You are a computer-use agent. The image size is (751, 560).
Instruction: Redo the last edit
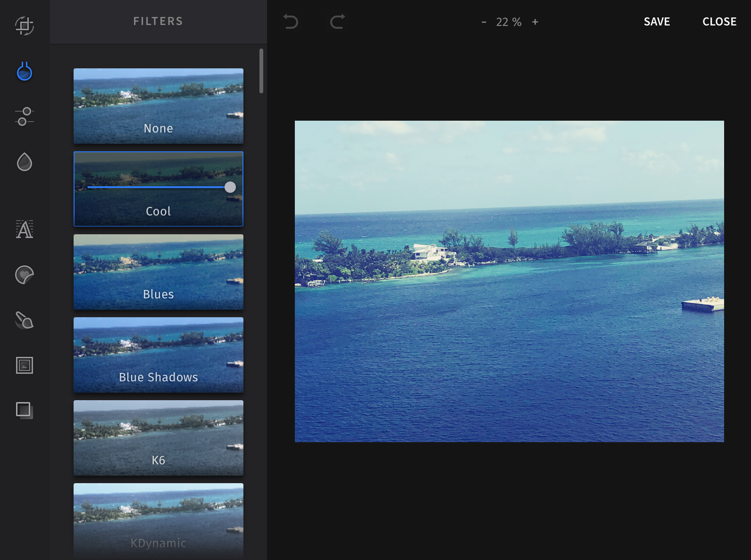click(x=337, y=22)
